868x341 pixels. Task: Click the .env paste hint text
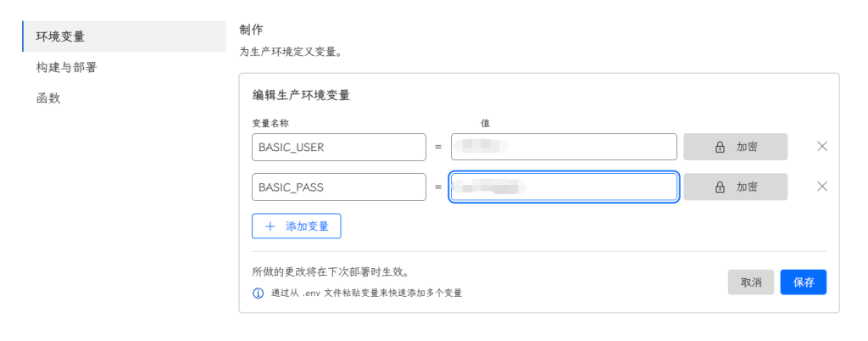[366, 293]
